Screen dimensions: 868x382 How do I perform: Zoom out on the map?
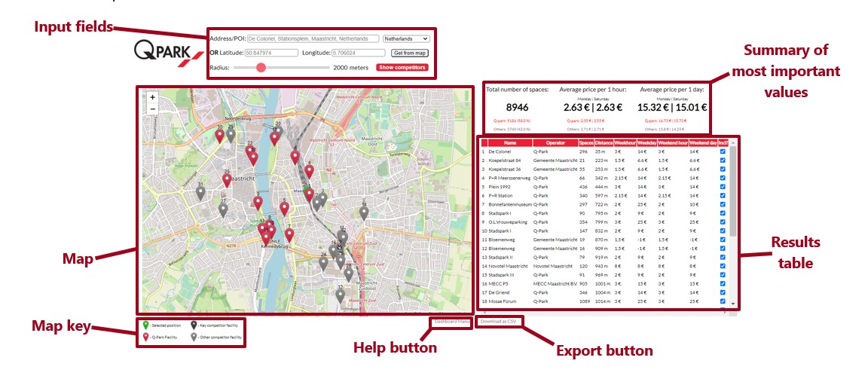(153, 109)
